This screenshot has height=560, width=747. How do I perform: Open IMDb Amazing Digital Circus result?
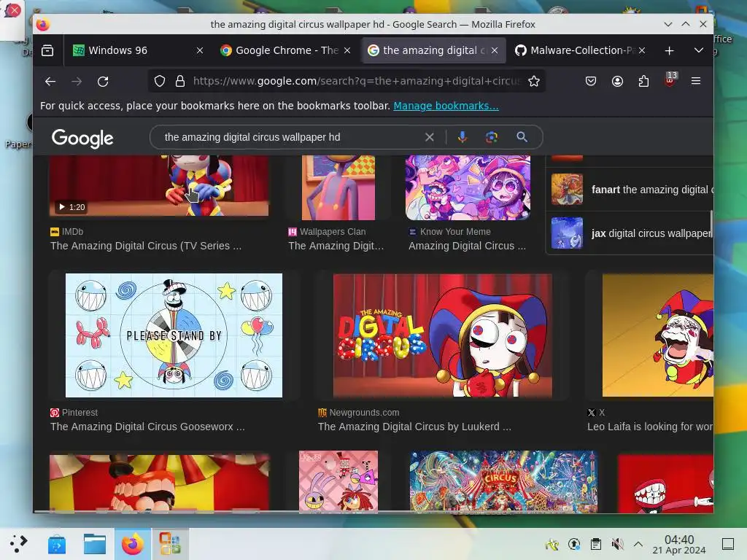[146, 246]
